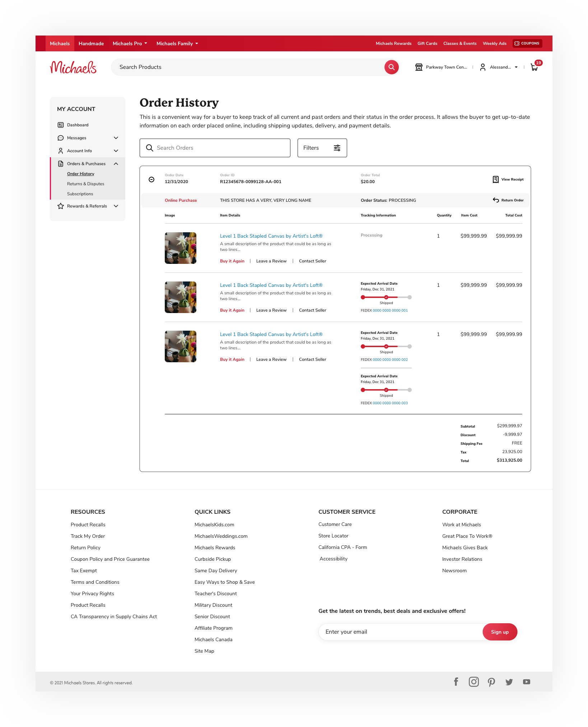Open the Pinterest footer icon
This screenshot has width=588, height=727.
[x=491, y=682]
